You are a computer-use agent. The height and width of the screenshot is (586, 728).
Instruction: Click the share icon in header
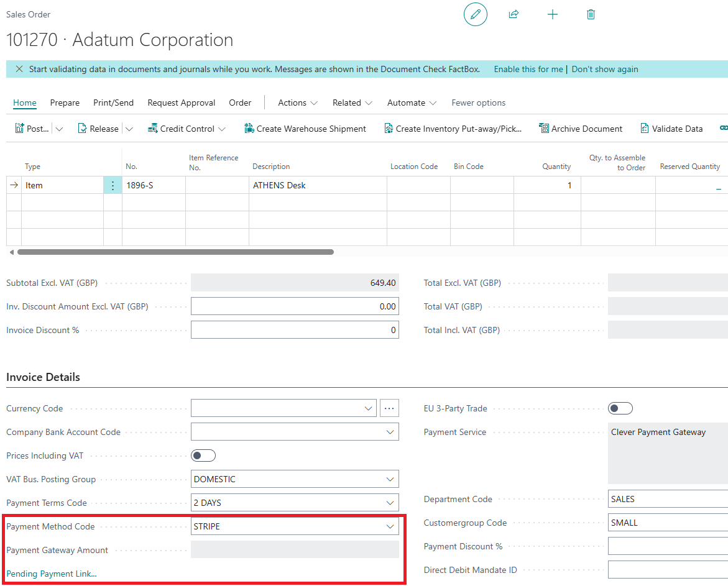click(514, 14)
